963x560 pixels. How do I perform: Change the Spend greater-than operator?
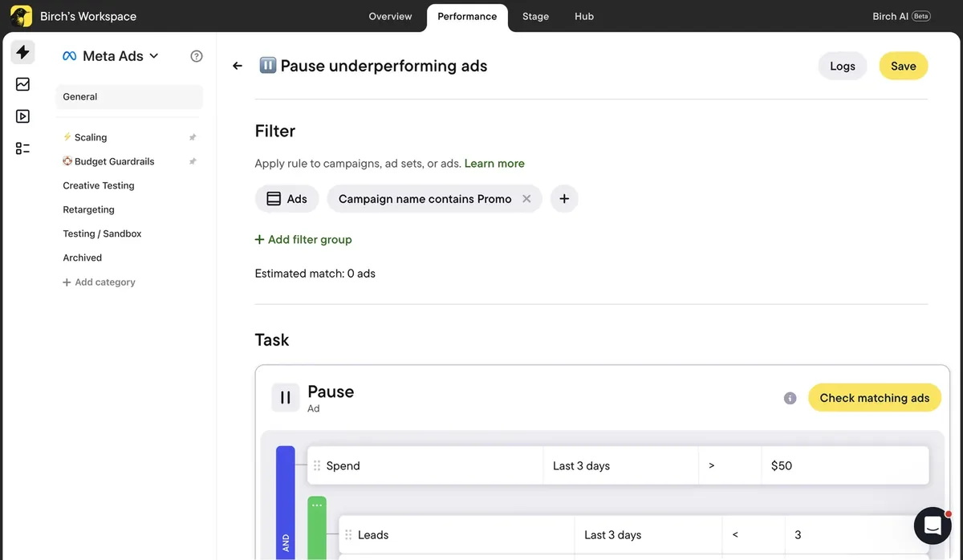[729, 465]
